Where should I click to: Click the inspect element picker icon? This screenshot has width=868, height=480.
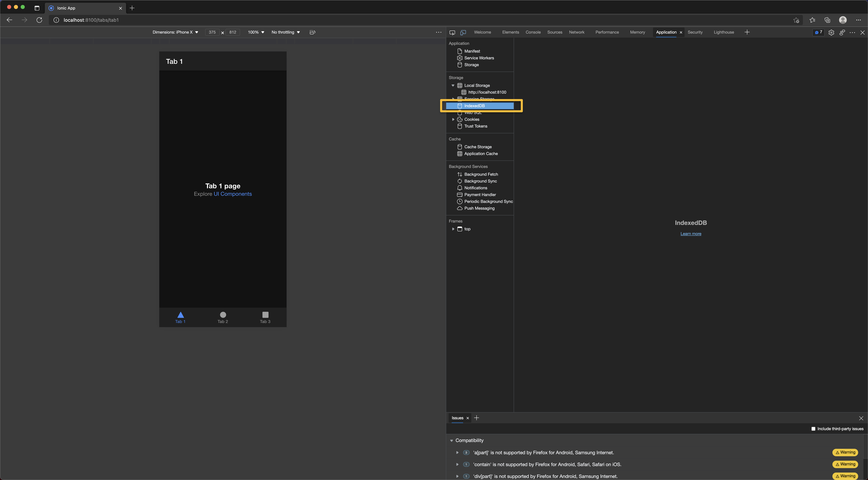click(x=452, y=32)
